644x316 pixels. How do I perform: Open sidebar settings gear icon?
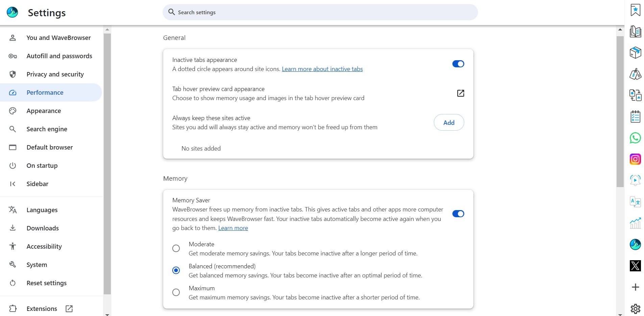[x=635, y=309]
